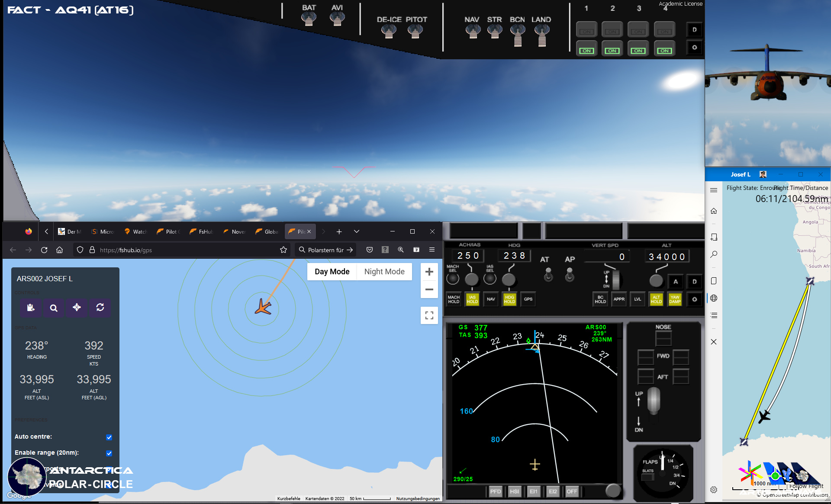
Task: Open the settings gear in the Josef L sidebar
Action: (714, 490)
